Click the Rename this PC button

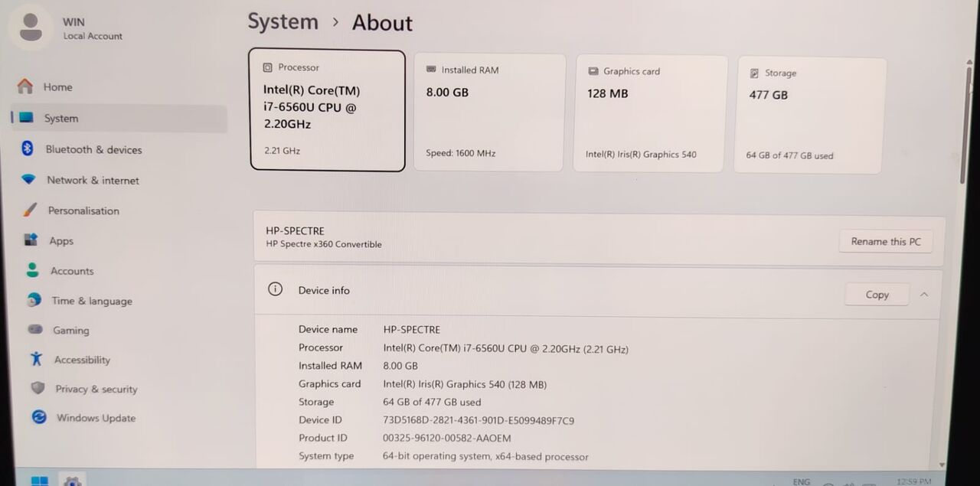pos(886,241)
